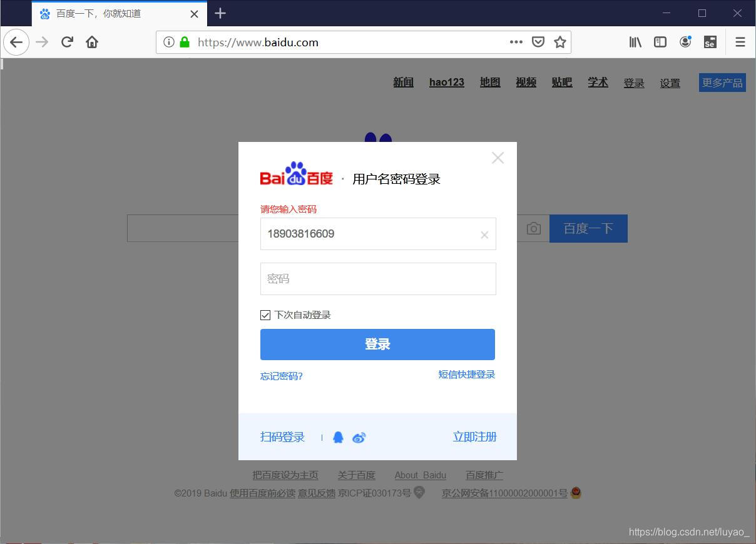Open the 地图 navigation link
756x544 pixels.
click(x=490, y=82)
